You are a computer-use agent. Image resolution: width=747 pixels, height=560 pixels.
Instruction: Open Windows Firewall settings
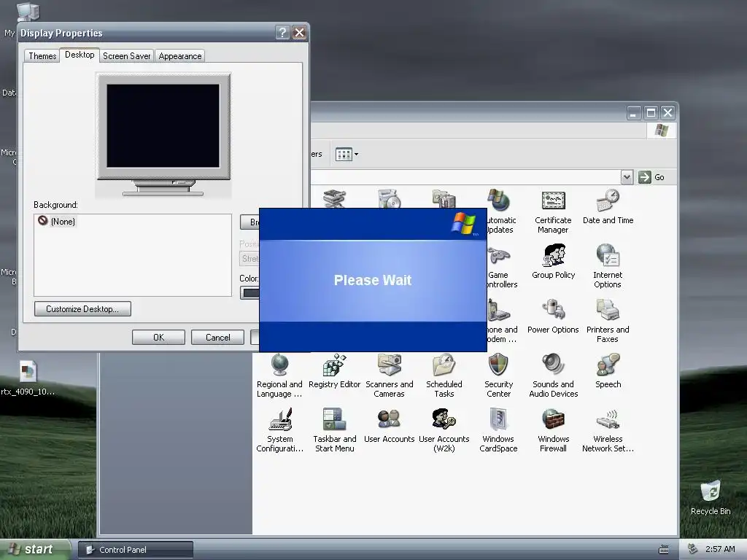click(553, 431)
